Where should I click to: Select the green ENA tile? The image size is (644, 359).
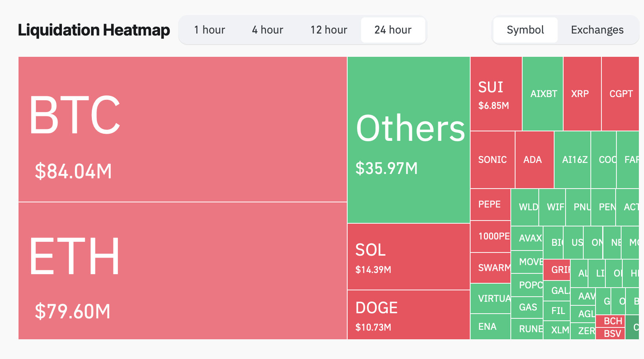(x=490, y=327)
